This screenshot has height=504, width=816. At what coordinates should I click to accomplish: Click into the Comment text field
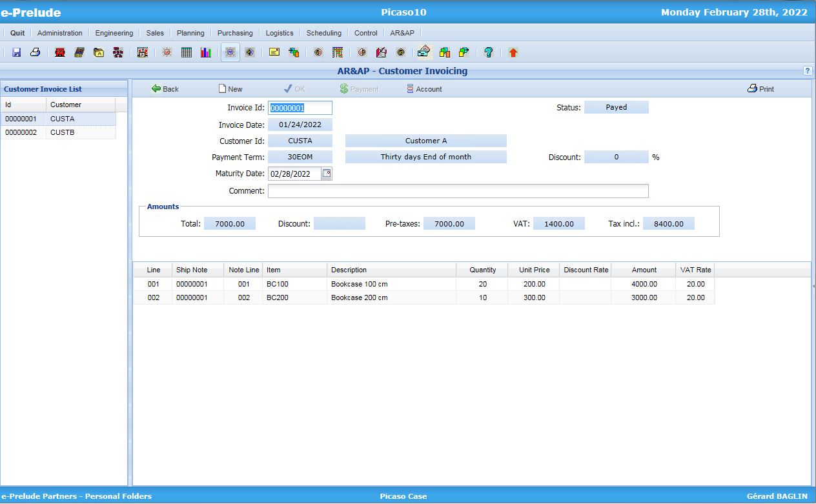(458, 191)
